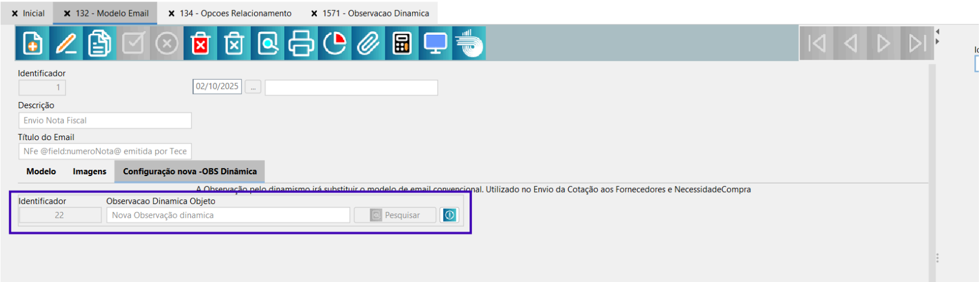This screenshot has height=282, width=980.
Task: Click the blue monitor screen icon
Action: (435, 43)
